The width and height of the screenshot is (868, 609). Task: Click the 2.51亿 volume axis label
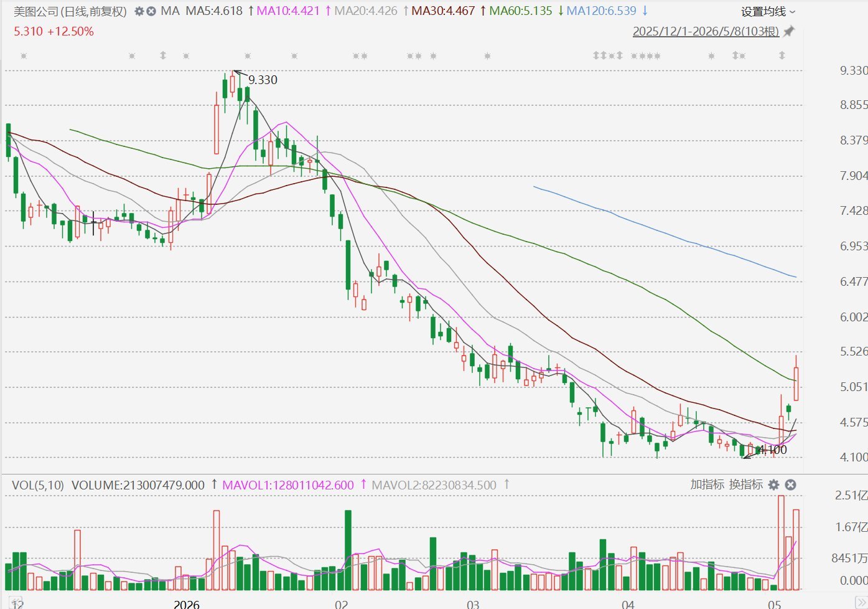click(x=851, y=496)
